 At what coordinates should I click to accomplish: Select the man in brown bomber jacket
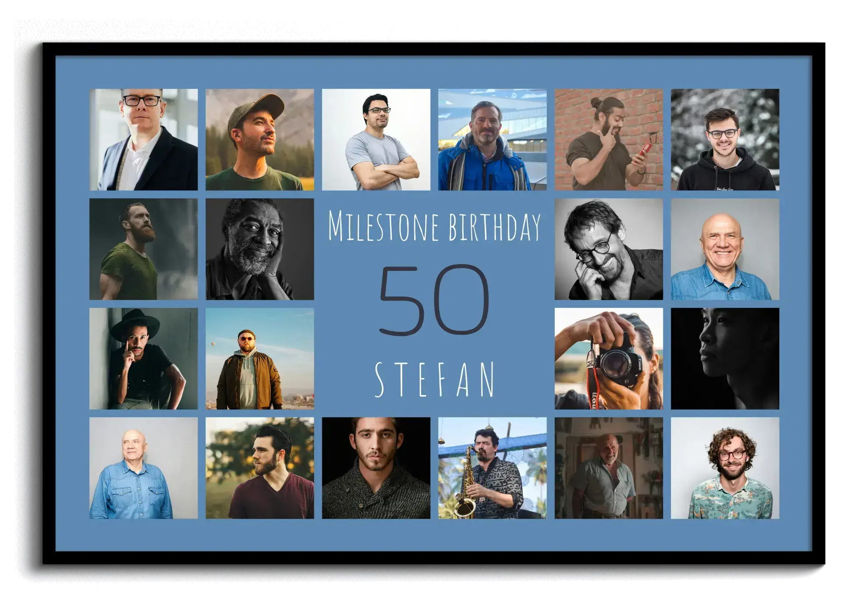coord(260,358)
